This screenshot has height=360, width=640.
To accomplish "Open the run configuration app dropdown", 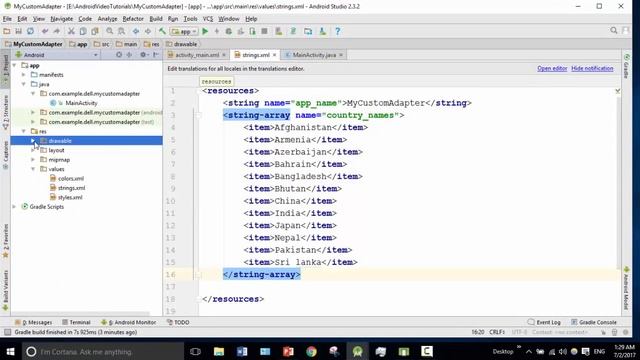I will coord(184,31).
